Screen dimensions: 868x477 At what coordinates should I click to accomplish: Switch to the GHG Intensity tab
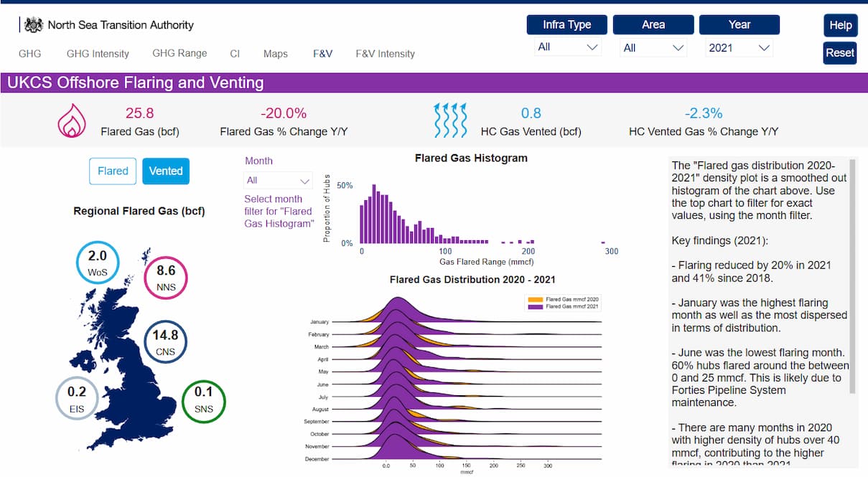(98, 54)
